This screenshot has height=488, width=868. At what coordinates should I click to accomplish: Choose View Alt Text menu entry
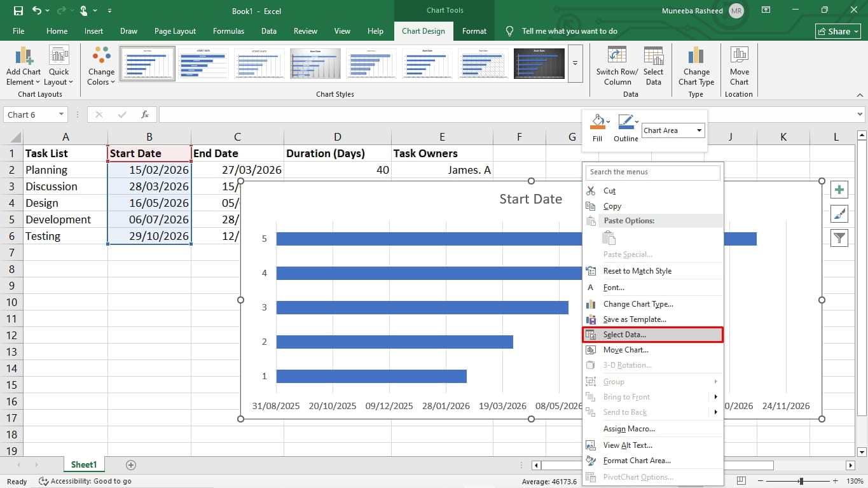[x=652, y=445]
